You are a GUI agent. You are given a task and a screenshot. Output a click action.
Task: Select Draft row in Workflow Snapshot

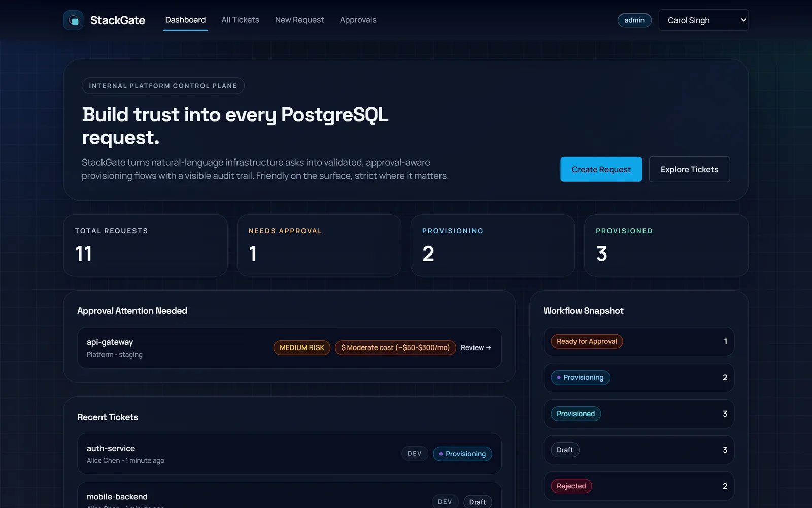click(639, 450)
